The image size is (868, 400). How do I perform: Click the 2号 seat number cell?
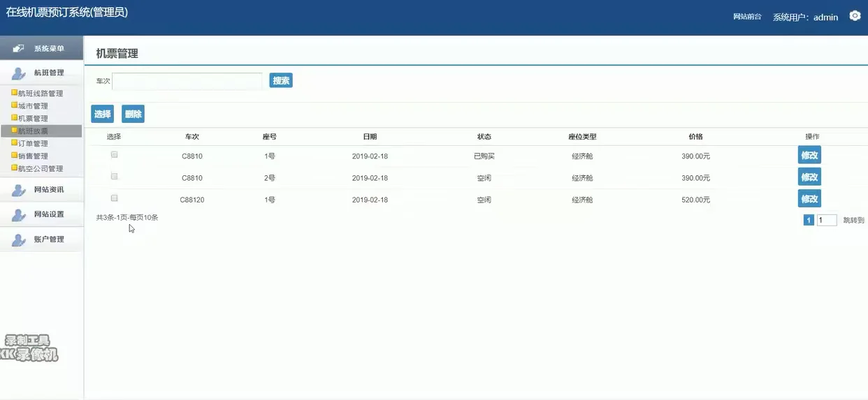[270, 178]
